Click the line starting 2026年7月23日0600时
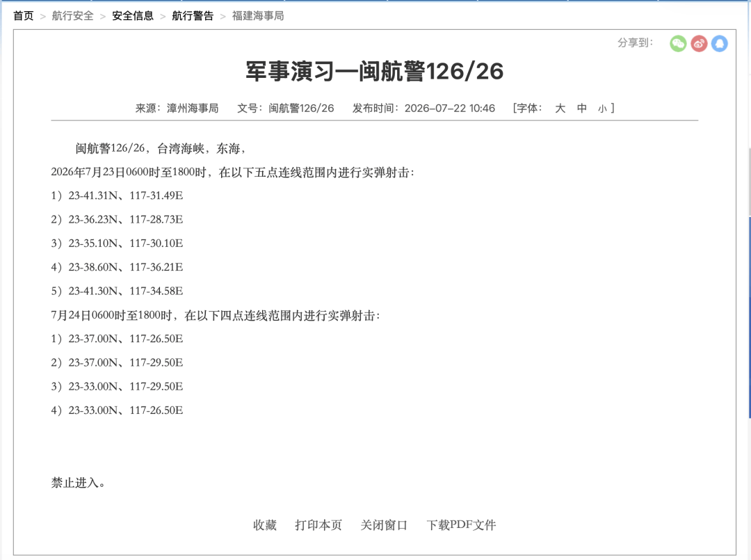Image resolution: width=751 pixels, height=560 pixels. point(233,173)
